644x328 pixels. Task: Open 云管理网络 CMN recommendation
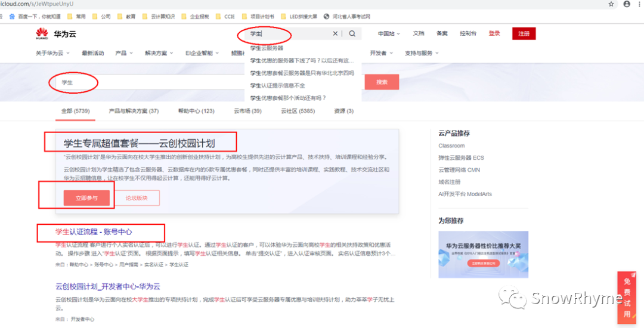click(459, 170)
